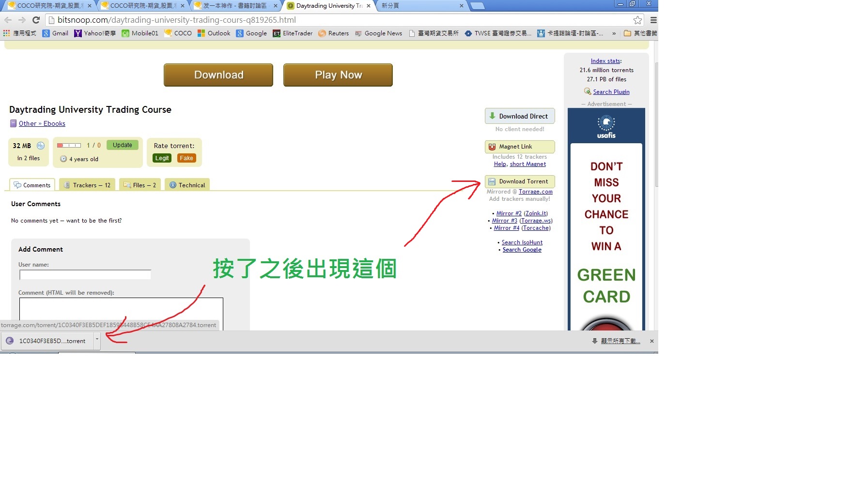This screenshot has height=480, width=868.
Task: Click the Update seeders button
Action: coord(123,145)
